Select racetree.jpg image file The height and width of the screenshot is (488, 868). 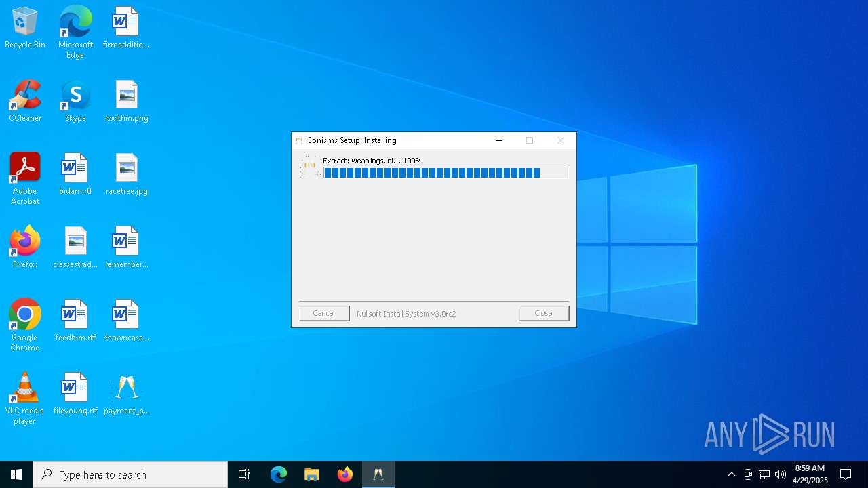126,175
